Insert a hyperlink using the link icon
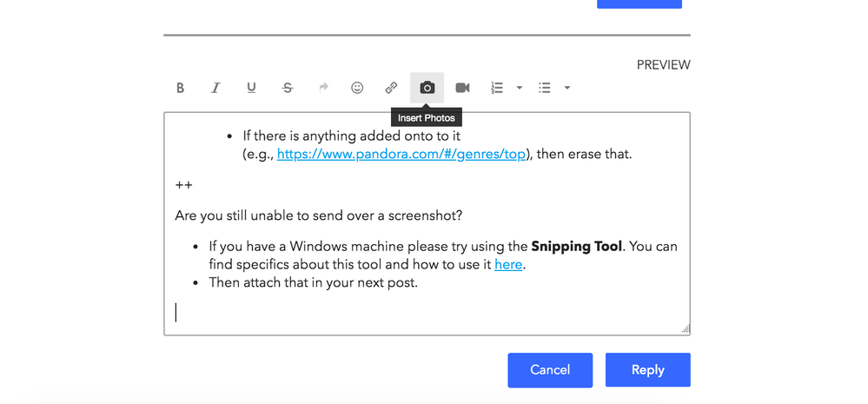Viewport: 868px width, 404px height. point(391,88)
